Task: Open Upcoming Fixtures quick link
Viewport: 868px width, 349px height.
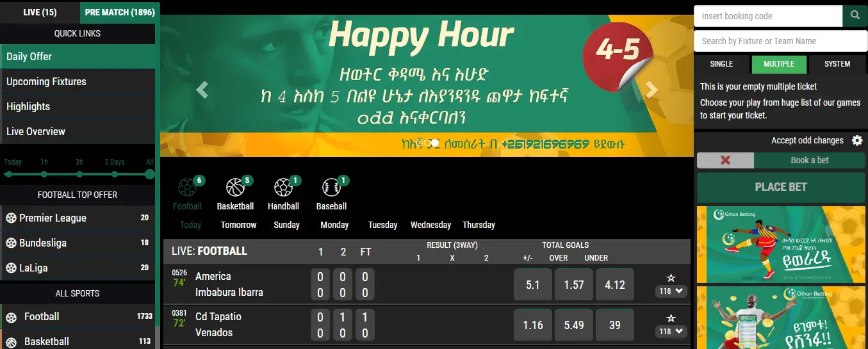Action: (78, 81)
